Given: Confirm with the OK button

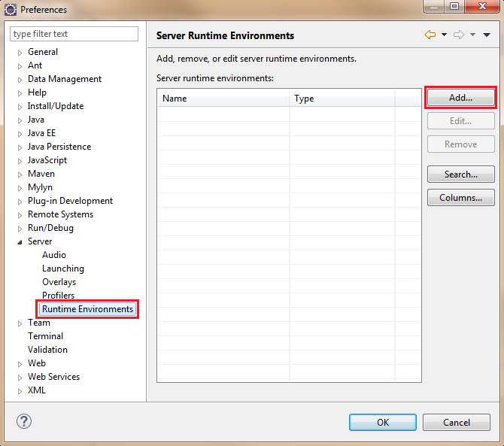Looking at the screenshot, I should [x=382, y=422].
